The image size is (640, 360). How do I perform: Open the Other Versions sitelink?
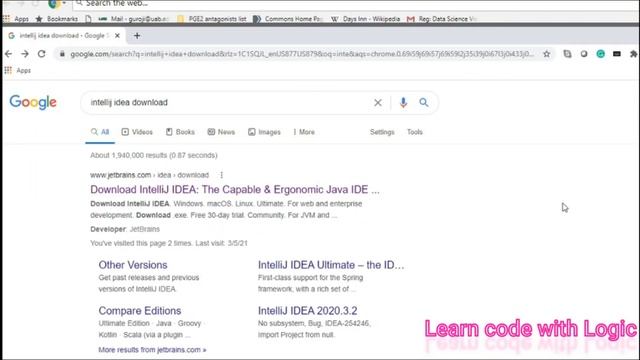point(133,265)
